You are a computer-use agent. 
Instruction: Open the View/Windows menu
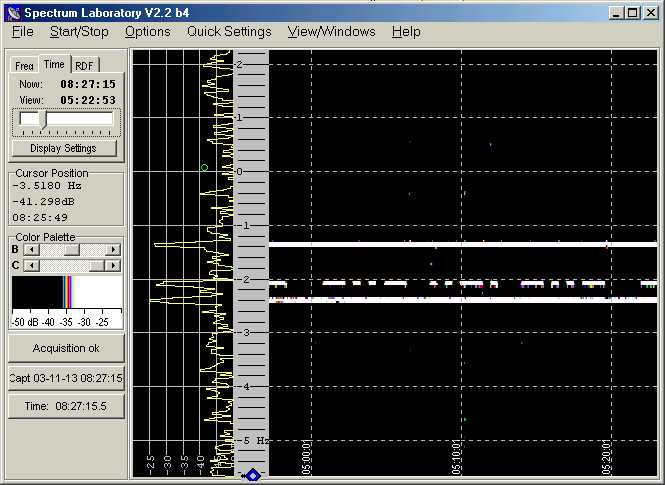coord(331,32)
